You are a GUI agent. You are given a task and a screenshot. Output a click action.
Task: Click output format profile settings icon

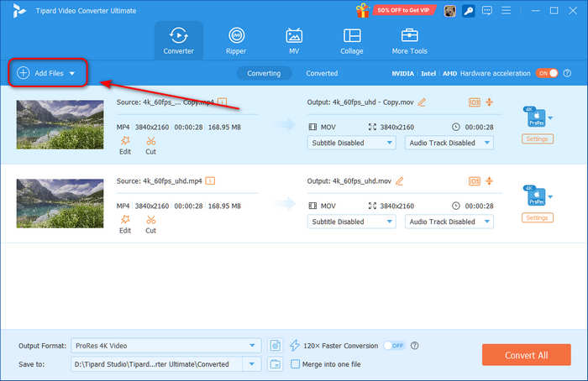coord(276,346)
